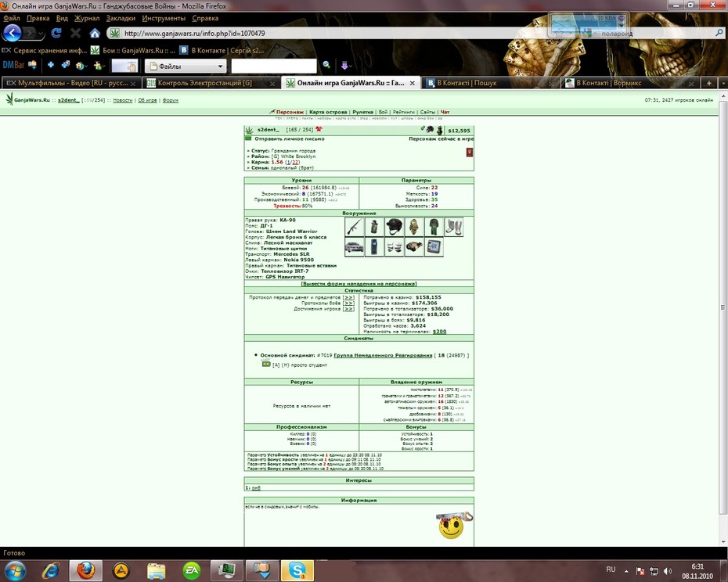This screenshot has height=582, width=728.
Task: Click the ДГ-1 grenade equipment icon
Action: pos(374,227)
